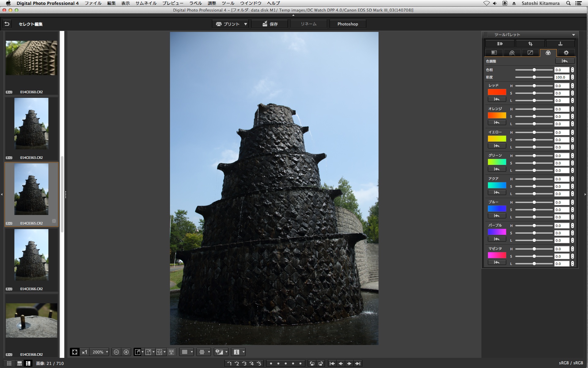Click the zoom in plus button
Image resolution: width=588 pixels, height=368 pixels.
(x=126, y=352)
